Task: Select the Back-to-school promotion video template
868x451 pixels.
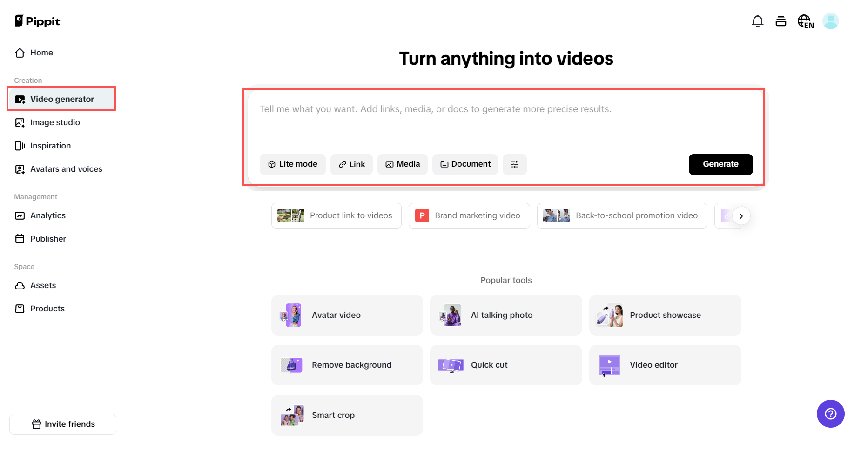Action: click(622, 215)
